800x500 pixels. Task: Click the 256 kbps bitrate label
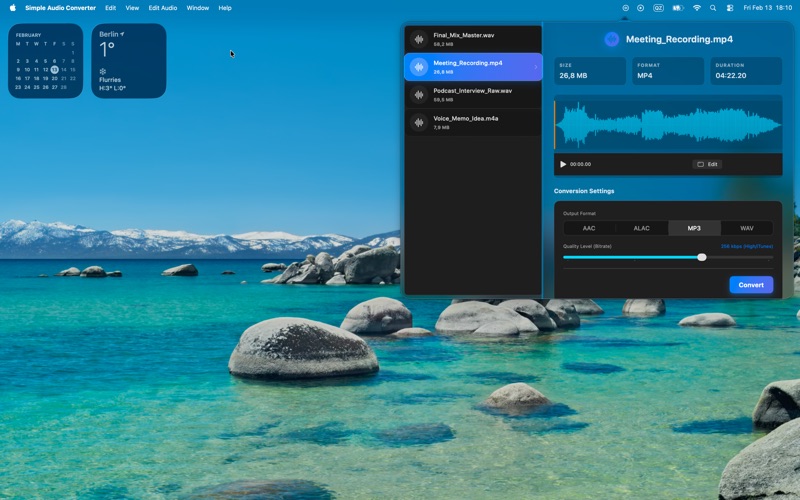click(x=746, y=246)
